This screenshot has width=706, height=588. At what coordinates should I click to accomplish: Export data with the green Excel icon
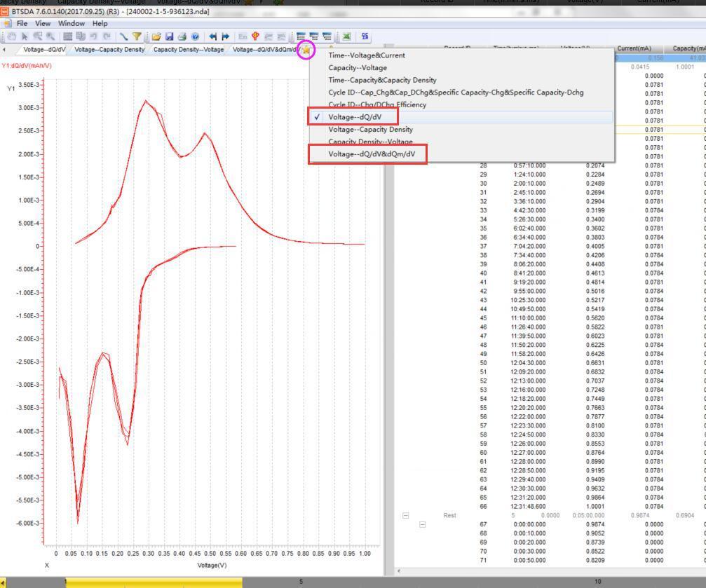pos(346,36)
